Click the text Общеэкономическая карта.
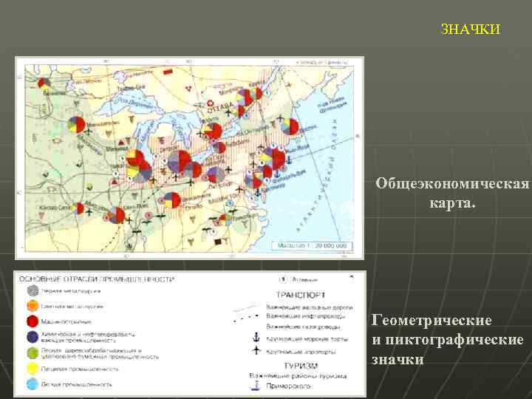This screenshot has width=532, height=399. [x=452, y=194]
